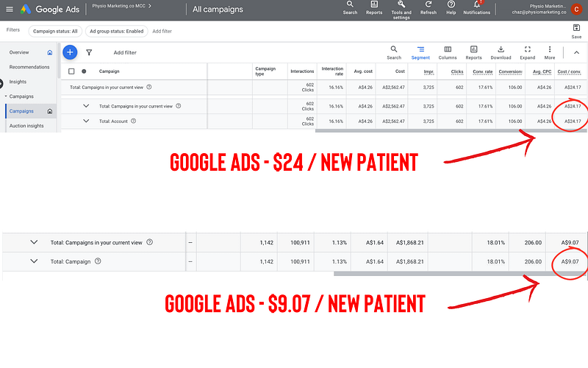Click Add filter in the top filter bar
This screenshot has height=368, width=588.
162,31
